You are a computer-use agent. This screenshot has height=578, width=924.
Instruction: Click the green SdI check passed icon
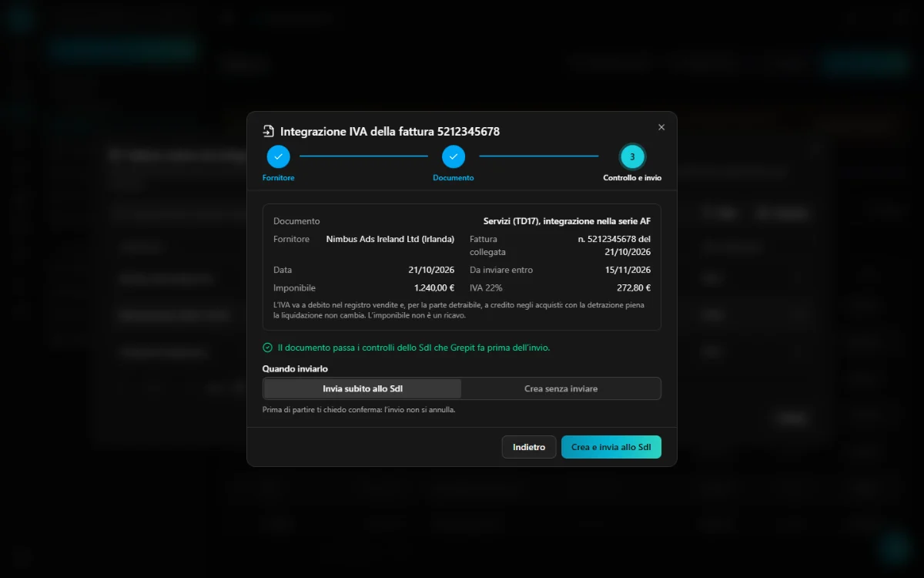pyautogui.click(x=267, y=348)
